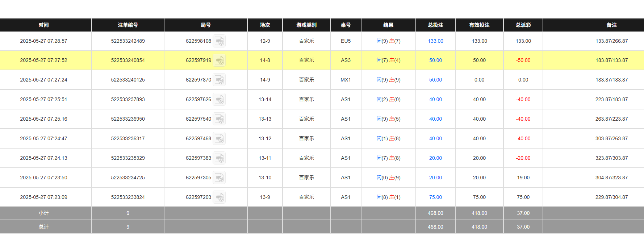Open replay icon for round 622597383
Image resolution: width=644 pixels, height=246 pixels.
point(219,158)
